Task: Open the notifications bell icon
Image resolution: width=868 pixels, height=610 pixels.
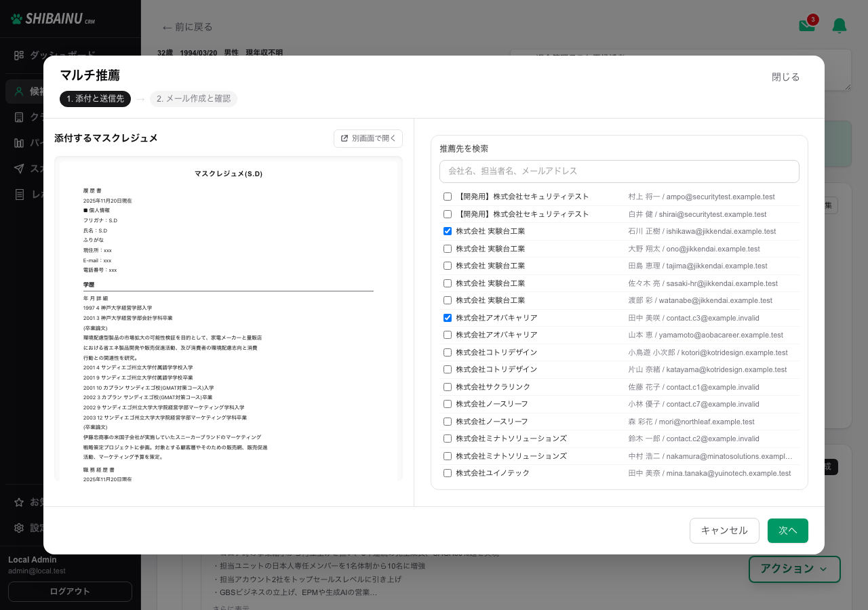Action: pos(840,26)
